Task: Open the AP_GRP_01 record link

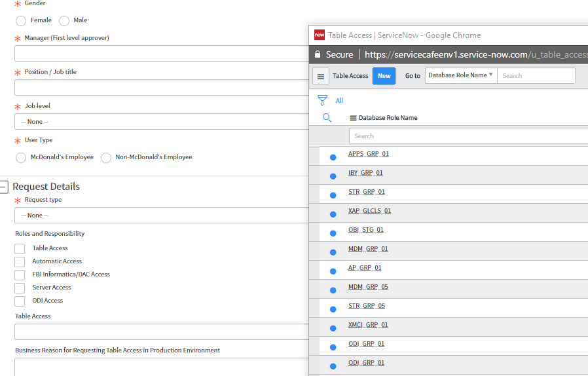Action: coord(365,267)
